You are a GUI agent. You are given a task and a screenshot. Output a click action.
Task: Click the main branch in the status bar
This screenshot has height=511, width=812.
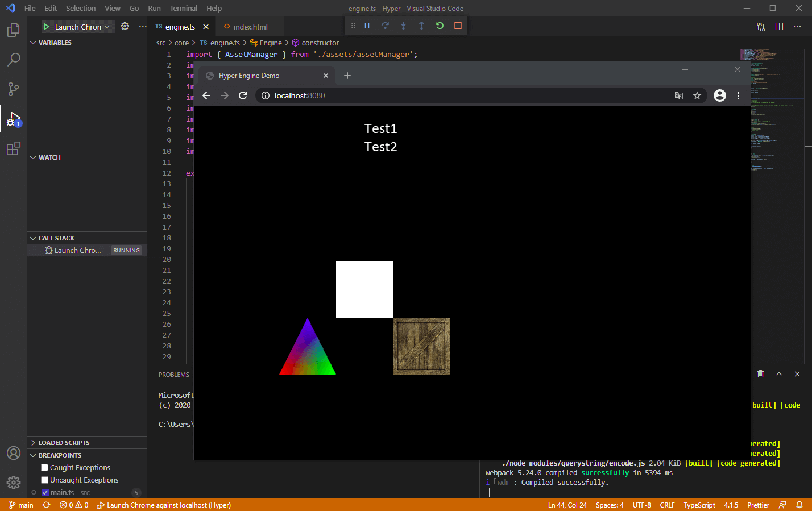point(21,505)
